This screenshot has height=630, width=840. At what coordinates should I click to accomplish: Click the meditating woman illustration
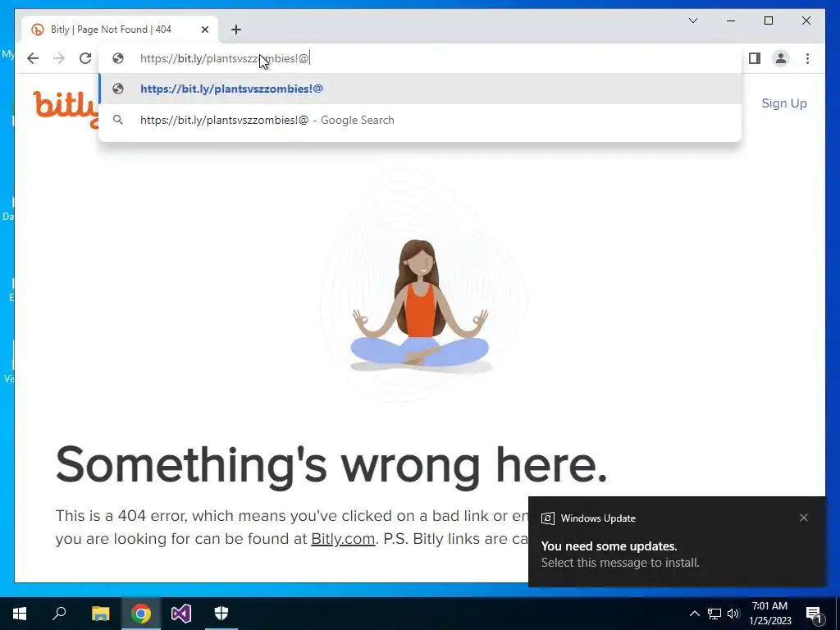pos(421,305)
